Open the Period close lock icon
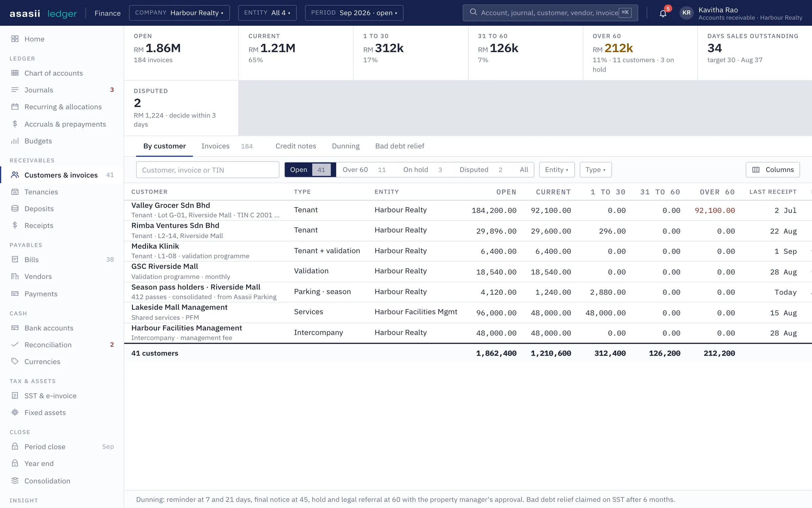Viewport: 812px width, 508px height. click(x=15, y=446)
